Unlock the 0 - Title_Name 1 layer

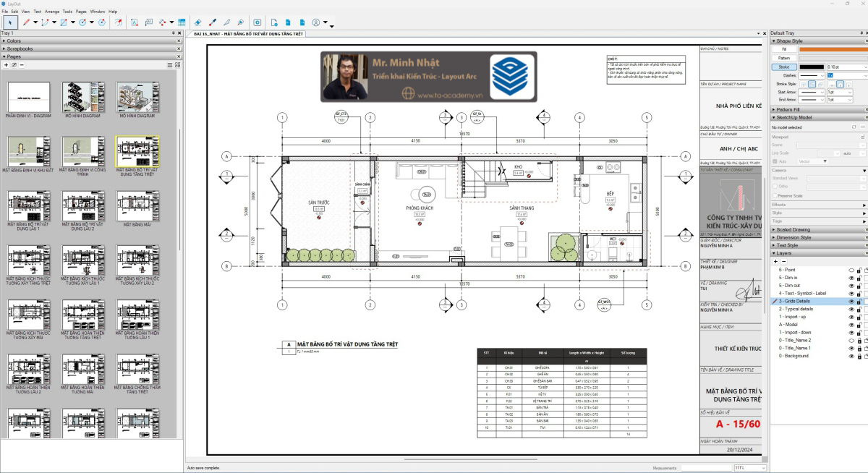coord(859,348)
